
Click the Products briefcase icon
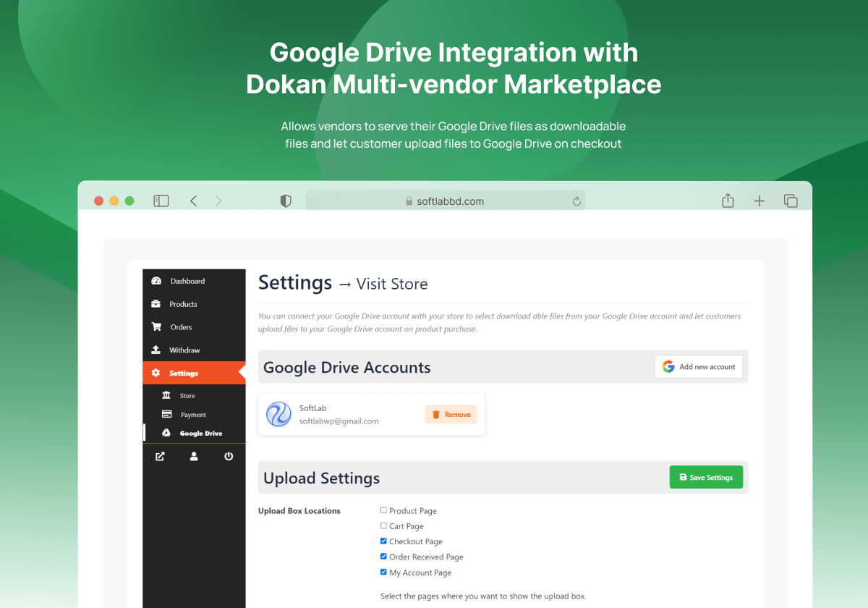156,304
